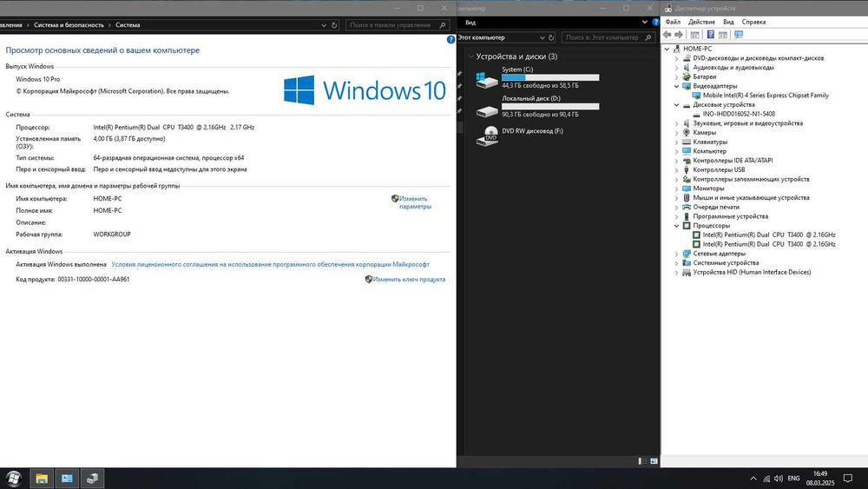Open Device Manager taskbar button
Screen dimensions: 868x489
pos(93,479)
